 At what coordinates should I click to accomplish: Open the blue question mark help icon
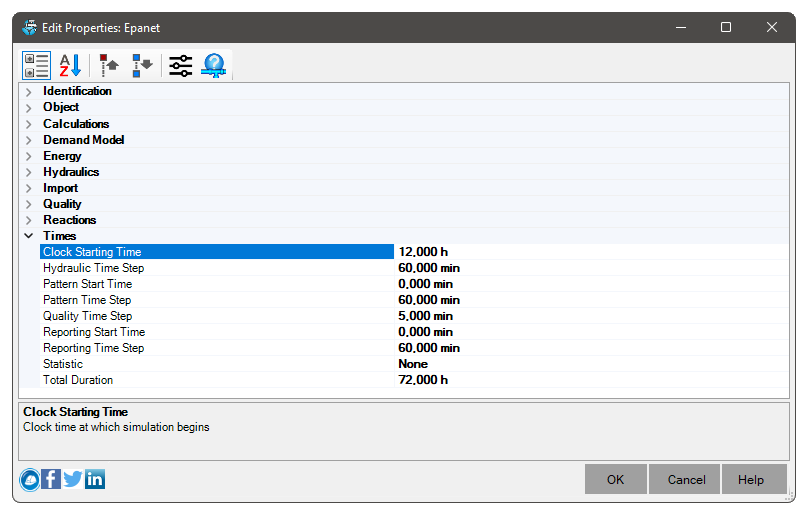point(214,66)
